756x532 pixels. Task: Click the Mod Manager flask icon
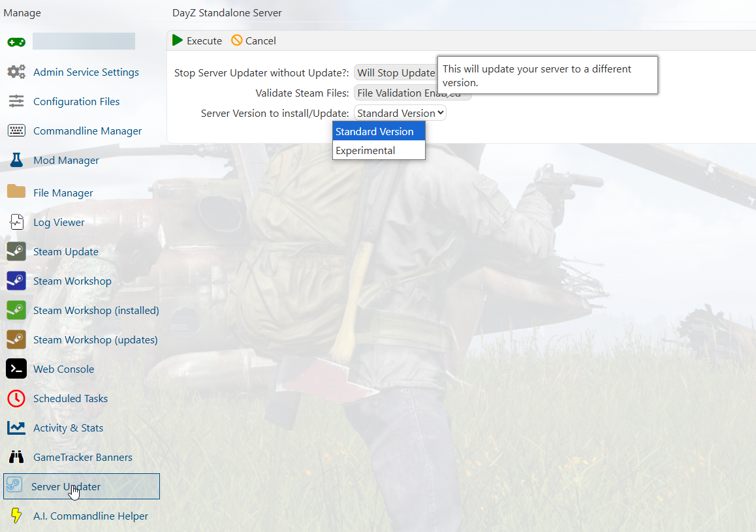tap(16, 160)
